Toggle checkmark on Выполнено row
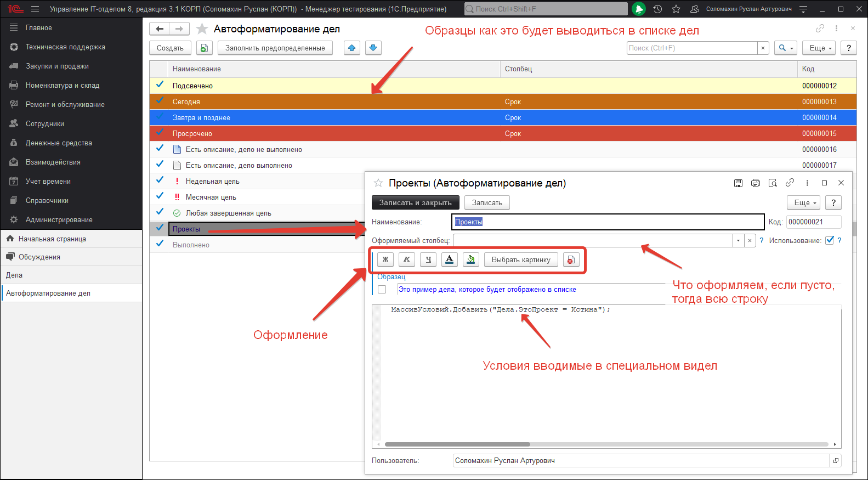Screen dimensions: 868x480 coord(160,244)
